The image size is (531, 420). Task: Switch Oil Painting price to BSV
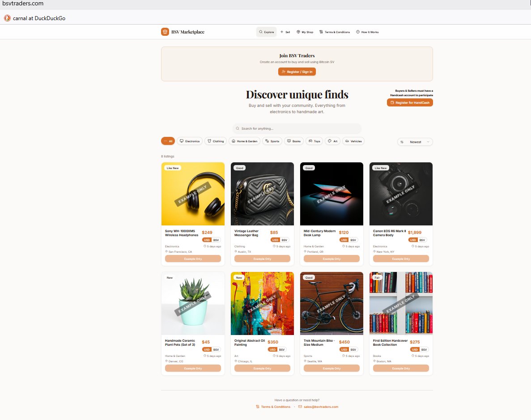pyautogui.click(x=282, y=349)
